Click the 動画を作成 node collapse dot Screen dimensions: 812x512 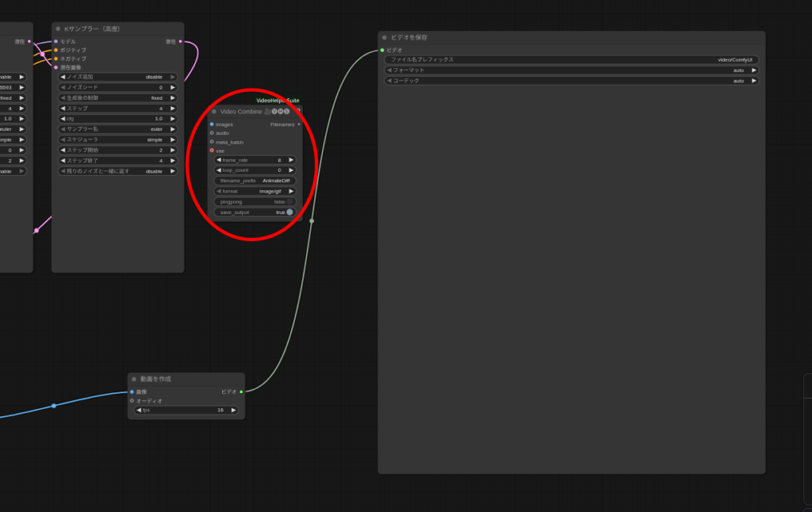pyautogui.click(x=134, y=379)
